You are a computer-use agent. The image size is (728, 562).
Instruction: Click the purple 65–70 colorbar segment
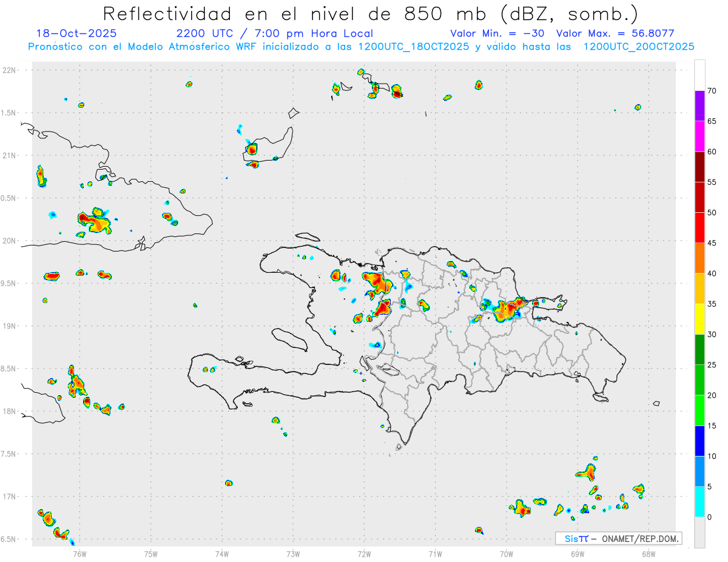[x=699, y=106]
